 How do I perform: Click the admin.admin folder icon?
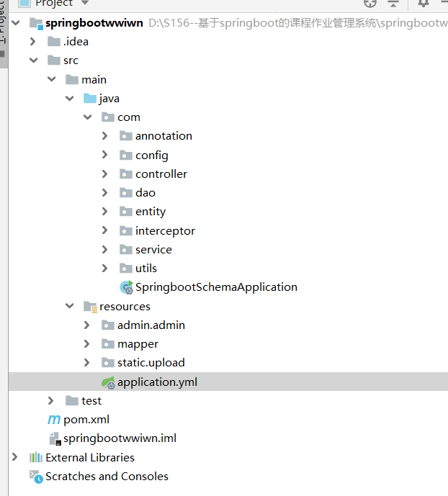click(x=108, y=325)
